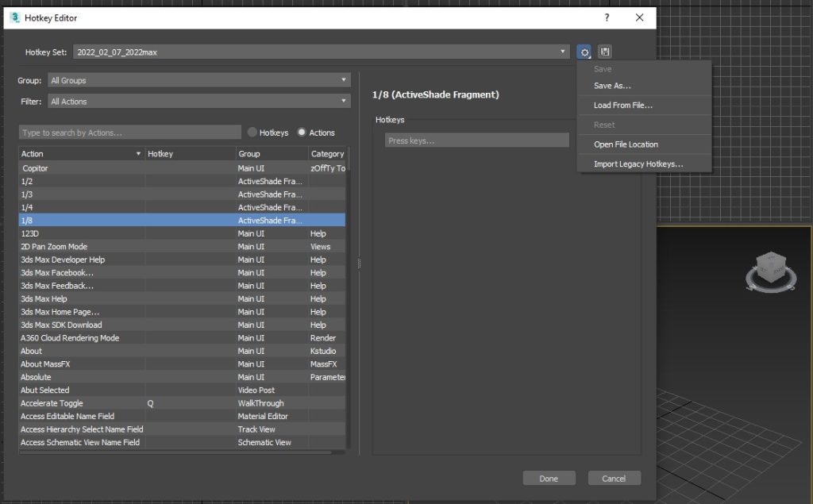Select the 1/4 action row
The width and height of the screenshot is (813, 504).
click(x=182, y=207)
